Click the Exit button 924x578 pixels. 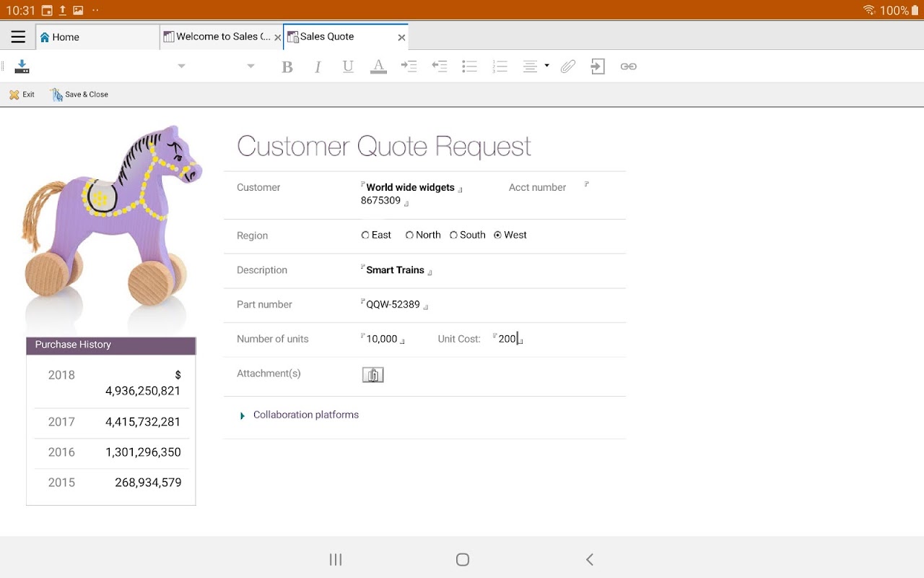(x=22, y=95)
